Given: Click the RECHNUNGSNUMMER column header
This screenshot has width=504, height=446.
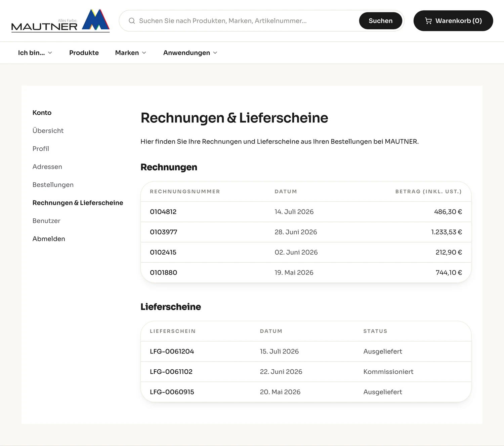Looking at the screenshot, I should (x=185, y=192).
